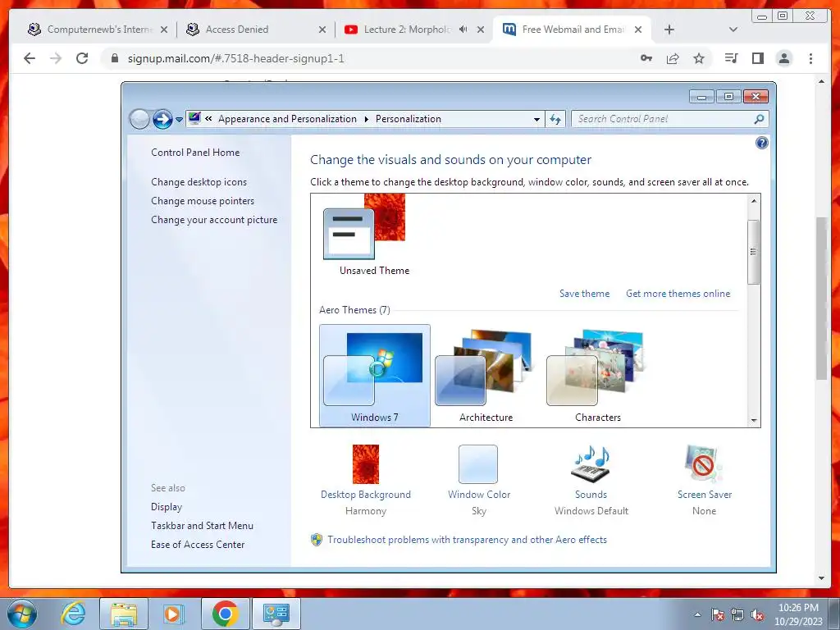Click Control Panel forward navigation arrow

[x=162, y=119]
